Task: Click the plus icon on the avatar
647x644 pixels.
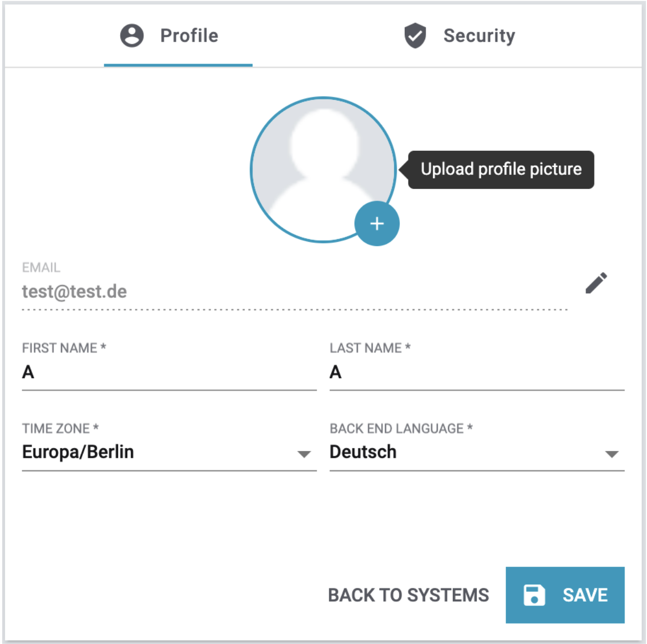Action: pyautogui.click(x=377, y=224)
